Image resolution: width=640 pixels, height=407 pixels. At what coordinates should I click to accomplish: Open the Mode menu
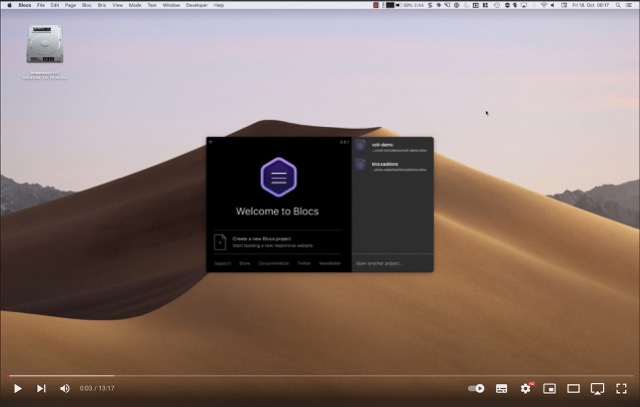(x=135, y=5)
